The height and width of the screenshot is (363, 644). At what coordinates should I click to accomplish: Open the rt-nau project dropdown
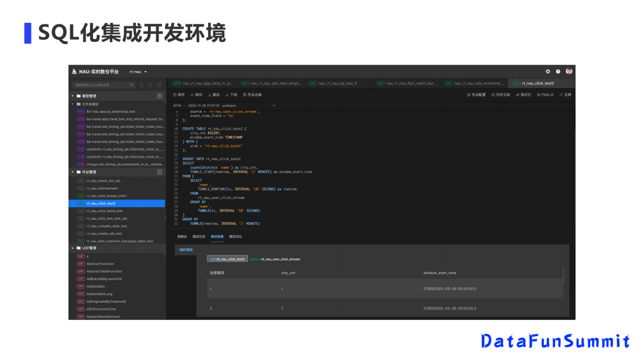(138, 72)
